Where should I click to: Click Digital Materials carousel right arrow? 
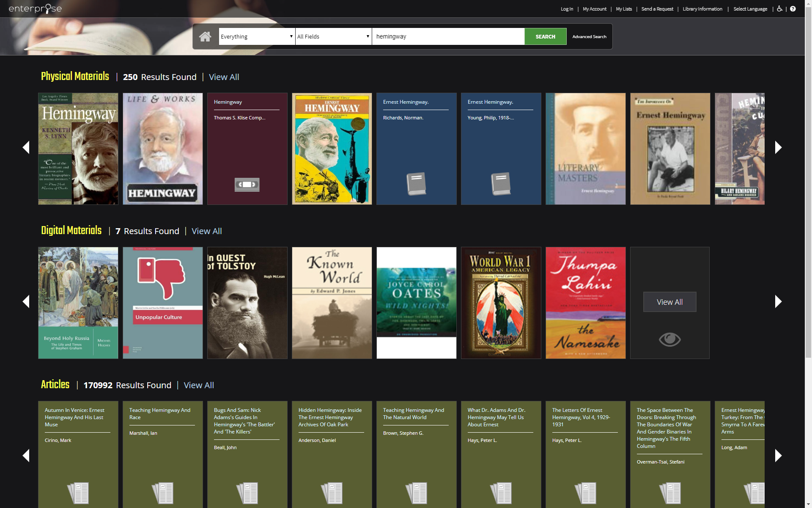tap(778, 302)
